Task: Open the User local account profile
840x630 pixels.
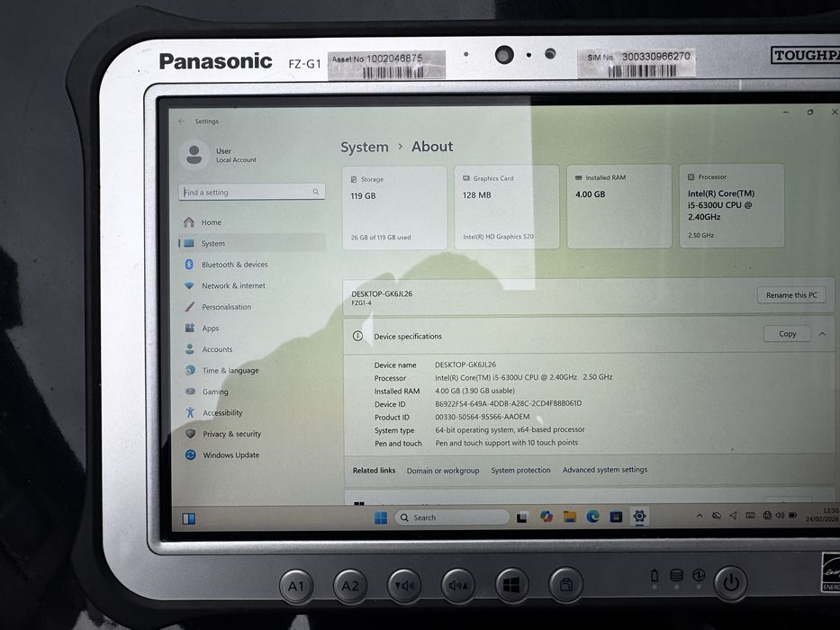Action: [x=219, y=155]
